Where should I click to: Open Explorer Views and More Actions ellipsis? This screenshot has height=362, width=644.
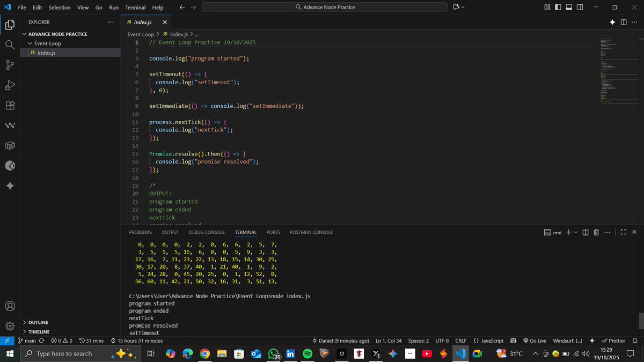(x=111, y=22)
